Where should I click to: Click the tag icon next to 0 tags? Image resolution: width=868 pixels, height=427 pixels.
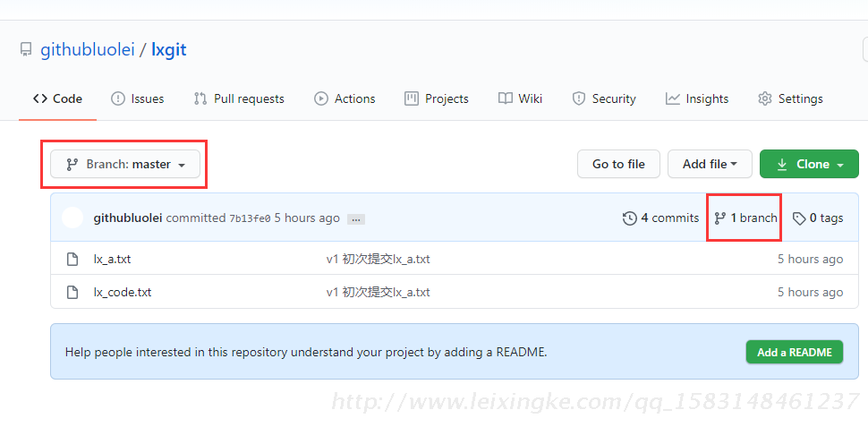(x=799, y=218)
